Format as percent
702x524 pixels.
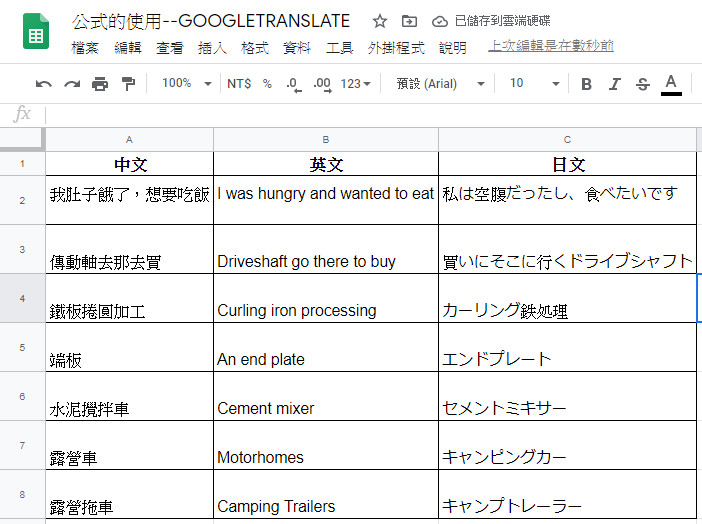click(x=267, y=84)
